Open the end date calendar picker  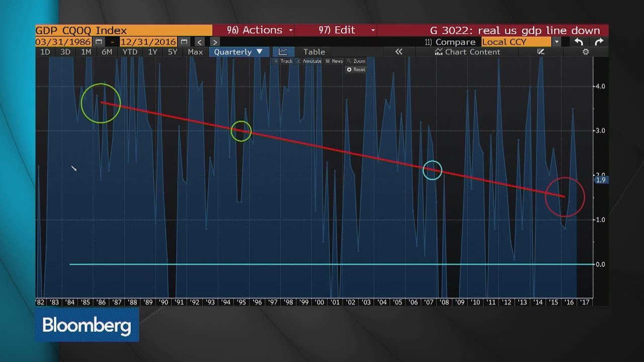[x=184, y=42]
